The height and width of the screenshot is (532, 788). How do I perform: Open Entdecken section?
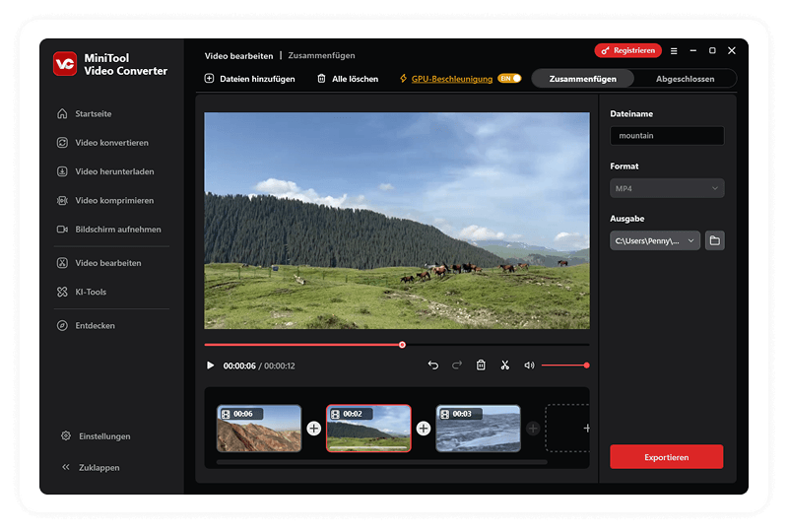pyautogui.click(x=86, y=325)
